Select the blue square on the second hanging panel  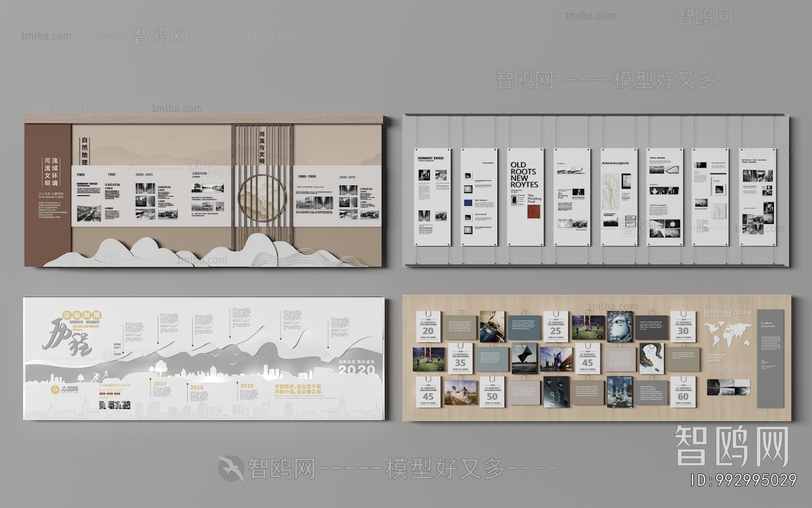tap(468, 203)
